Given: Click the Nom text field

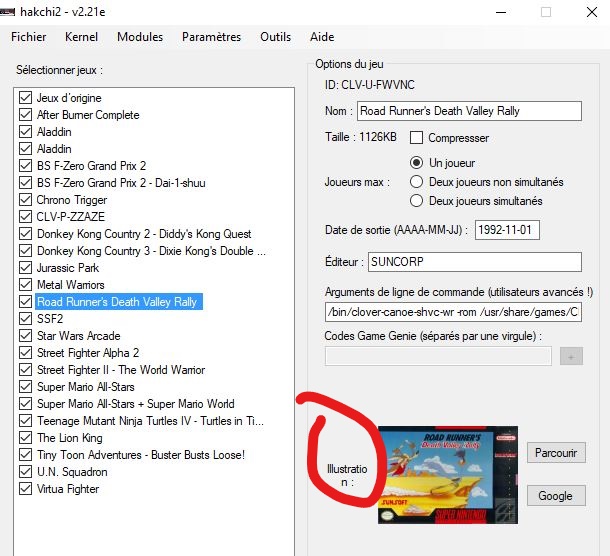Looking at the screenshot, I should (x=470, y=111).
